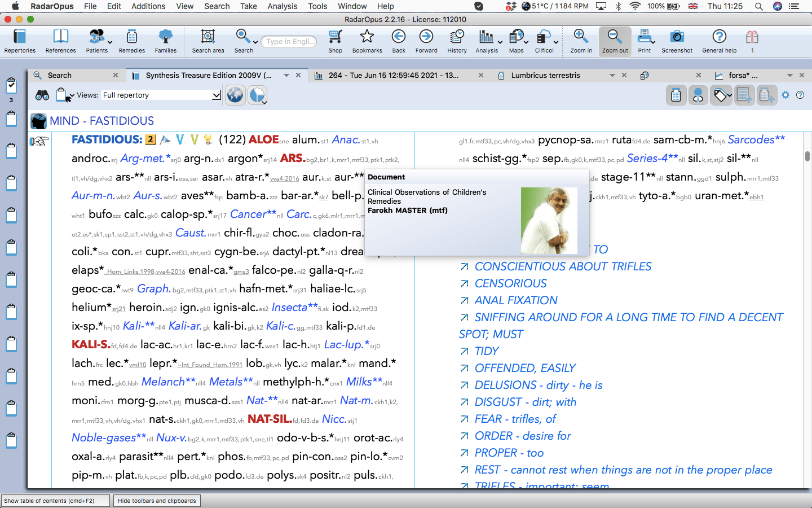Click the Print toolbar icon
The image size is (812, 508).
pyautogui.click(x=644, y=41)
